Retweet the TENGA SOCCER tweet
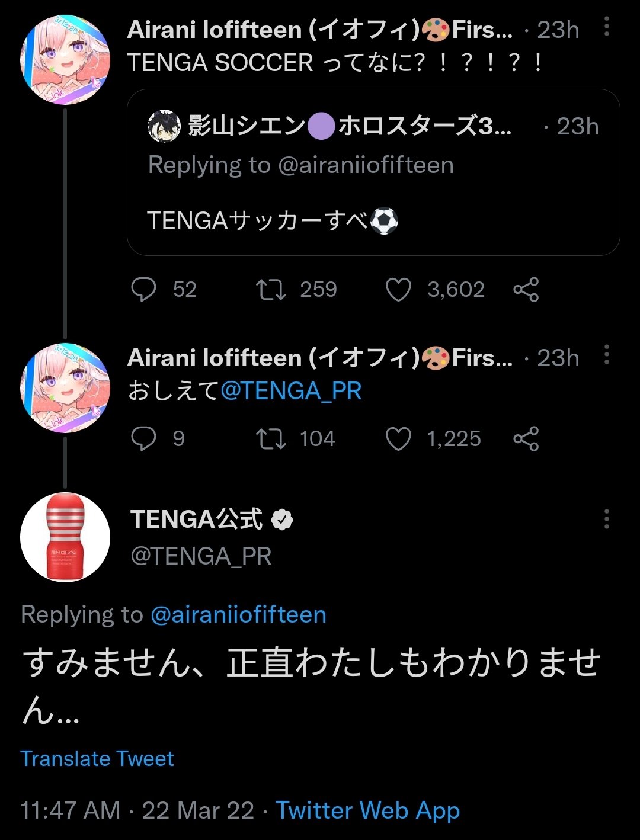 pos(271,290)
